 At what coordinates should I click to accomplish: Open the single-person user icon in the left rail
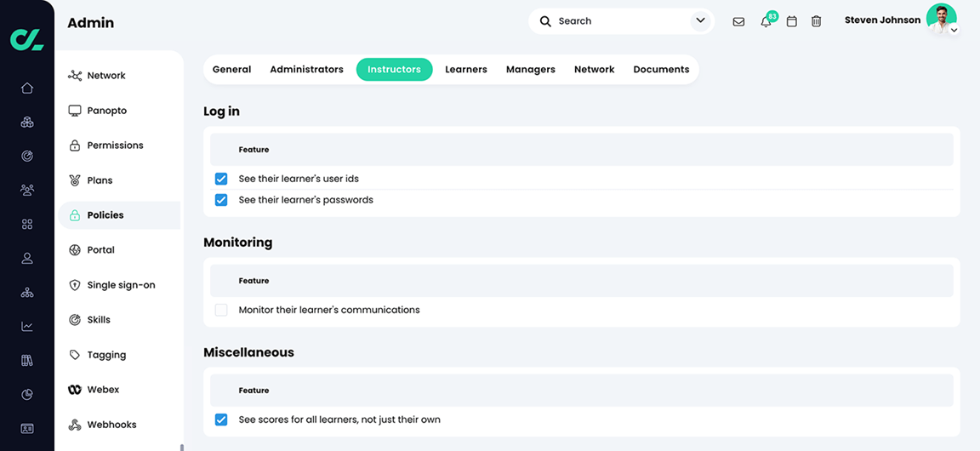click(x=27, y=259)
